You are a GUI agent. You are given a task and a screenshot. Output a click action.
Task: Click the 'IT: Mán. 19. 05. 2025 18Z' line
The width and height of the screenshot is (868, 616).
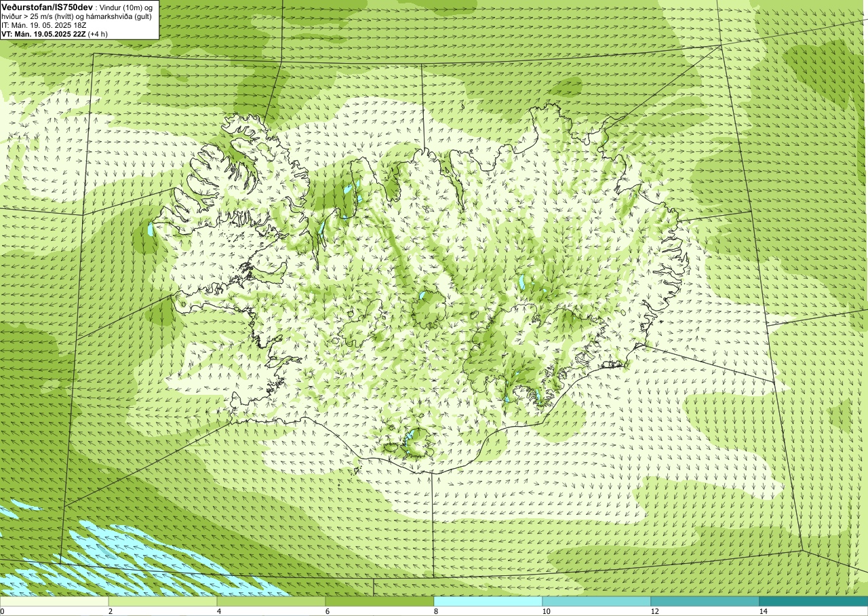pos(44,25)
